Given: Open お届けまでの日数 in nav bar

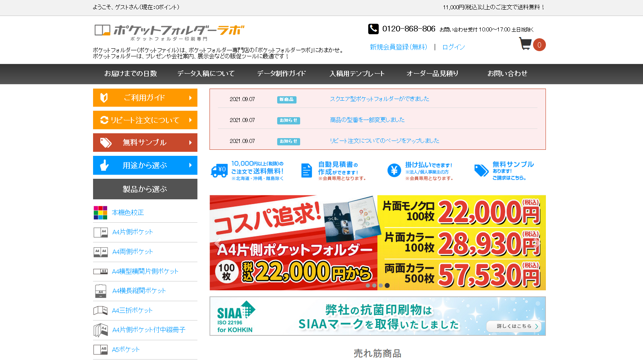Looking at the screenshot, I should 131,74.
